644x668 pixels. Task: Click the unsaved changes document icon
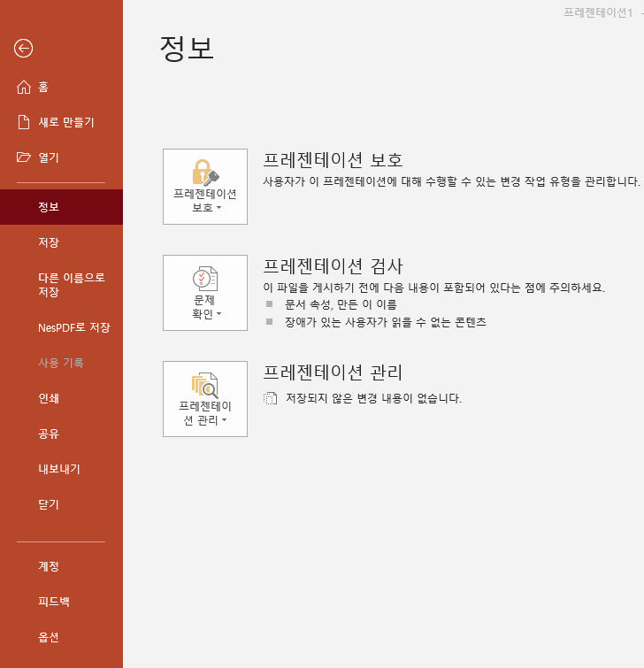(x=271, y=399)
